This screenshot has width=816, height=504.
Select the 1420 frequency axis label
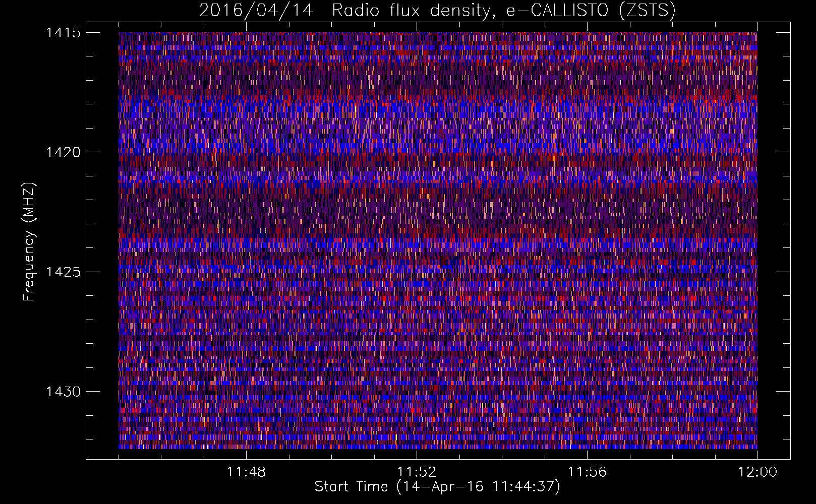(x=63, y=152)
